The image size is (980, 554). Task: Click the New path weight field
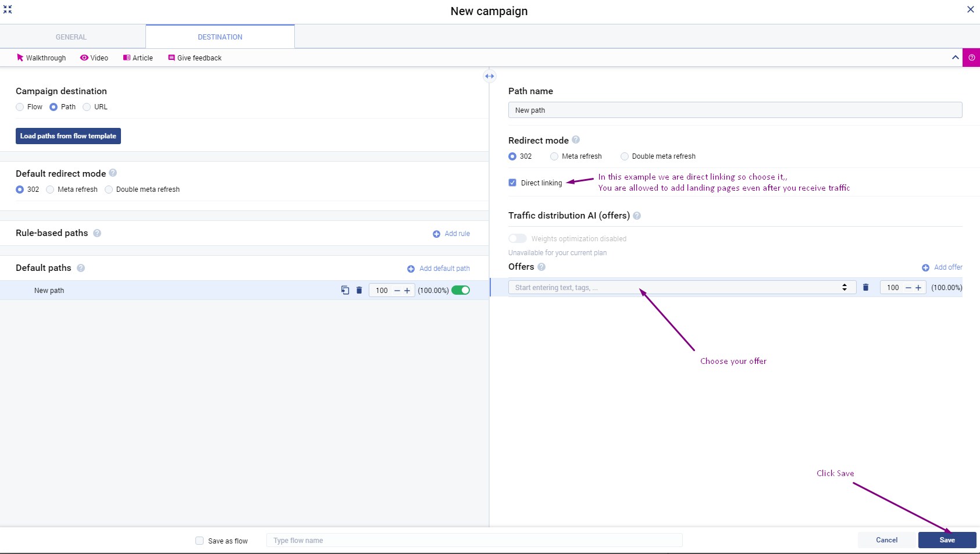pos(381,291)
